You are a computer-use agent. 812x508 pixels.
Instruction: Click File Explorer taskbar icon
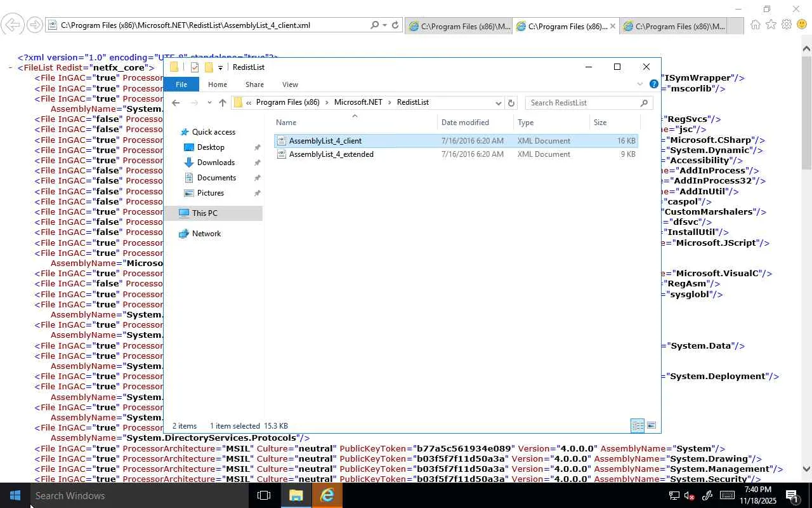296,495
